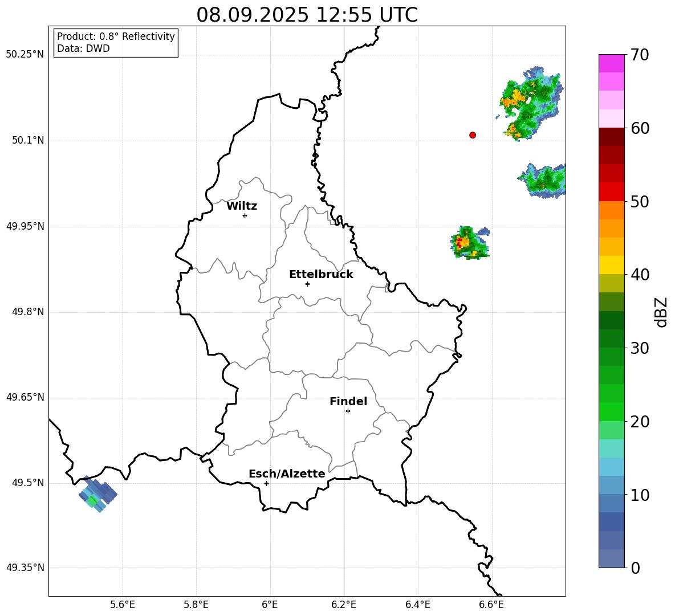
Task: Click the Findel station cross marker
Action: (348, 411)
